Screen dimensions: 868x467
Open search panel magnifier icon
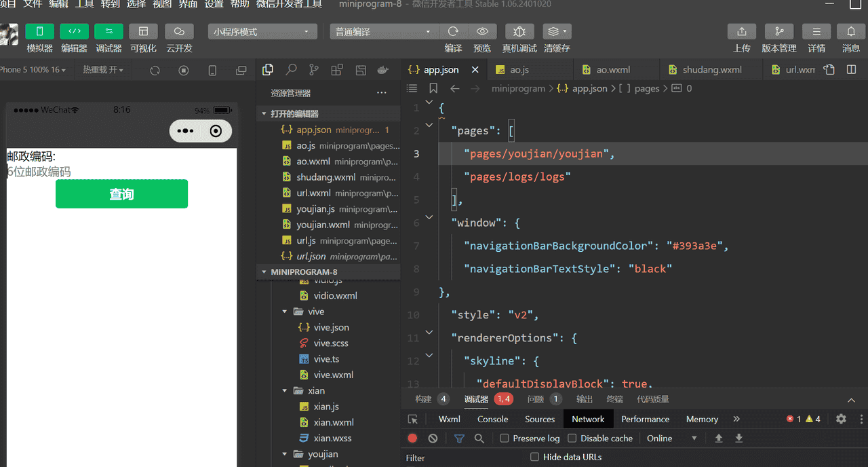[x=291, y=70]
